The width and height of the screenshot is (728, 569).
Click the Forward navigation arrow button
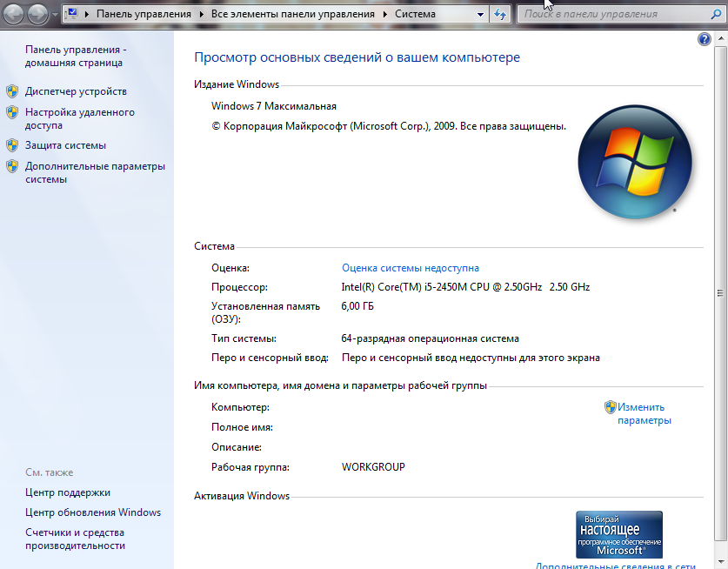(39, 13)
